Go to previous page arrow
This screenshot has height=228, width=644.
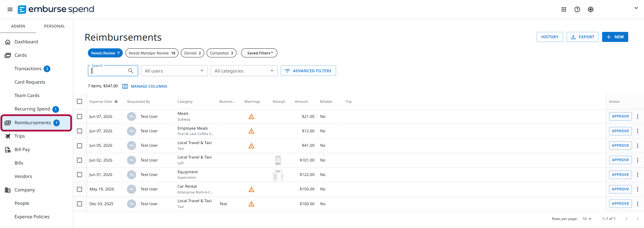(x=626, y=219)
